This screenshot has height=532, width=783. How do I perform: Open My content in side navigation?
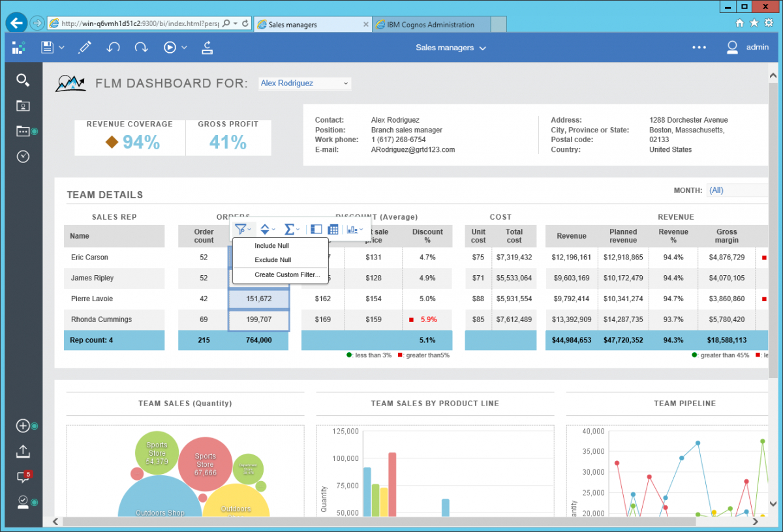tap(23, 106)
